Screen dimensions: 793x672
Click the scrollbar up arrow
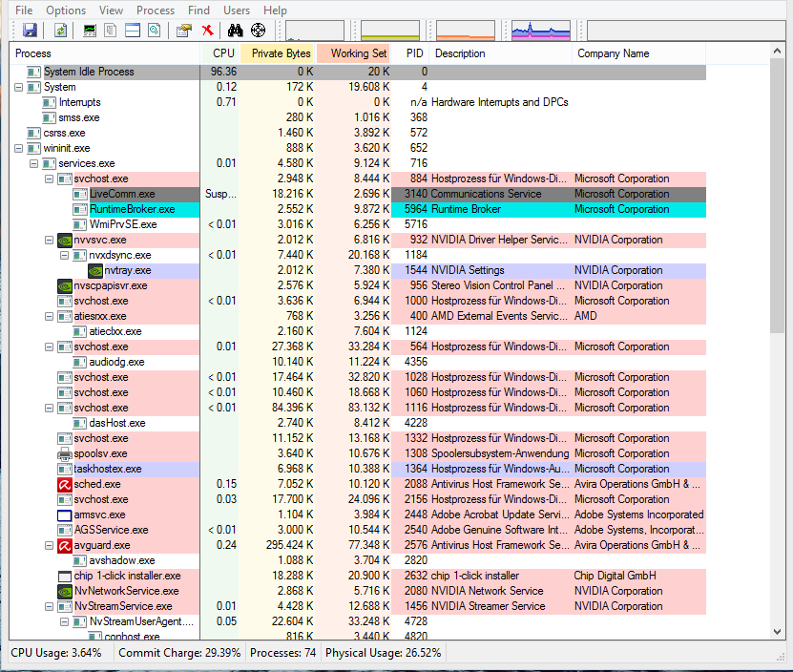coord(778,51)
